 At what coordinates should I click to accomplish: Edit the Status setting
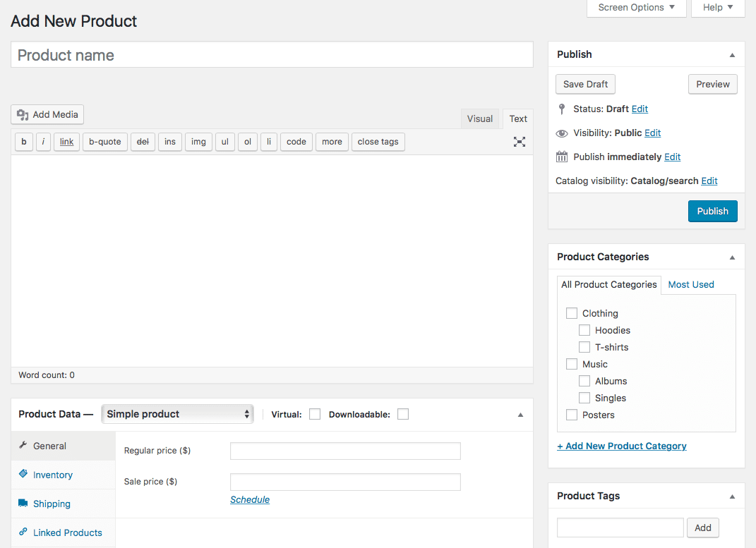(x=640, y=109)
